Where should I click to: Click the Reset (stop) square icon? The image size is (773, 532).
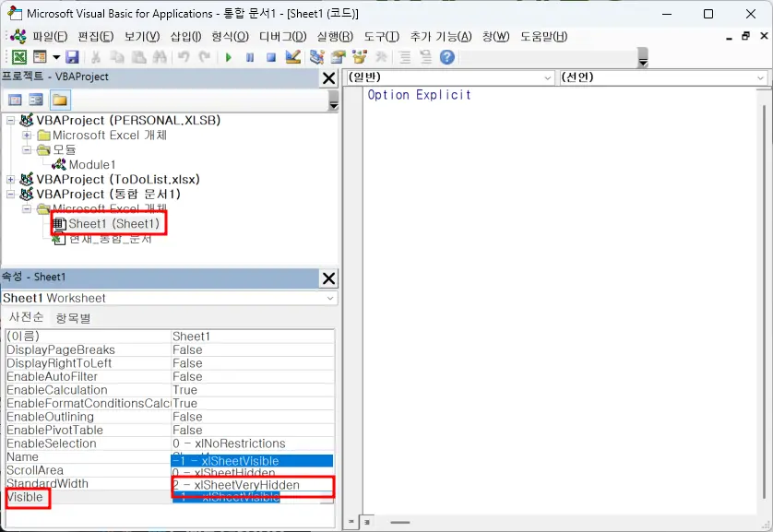point(271,57)
